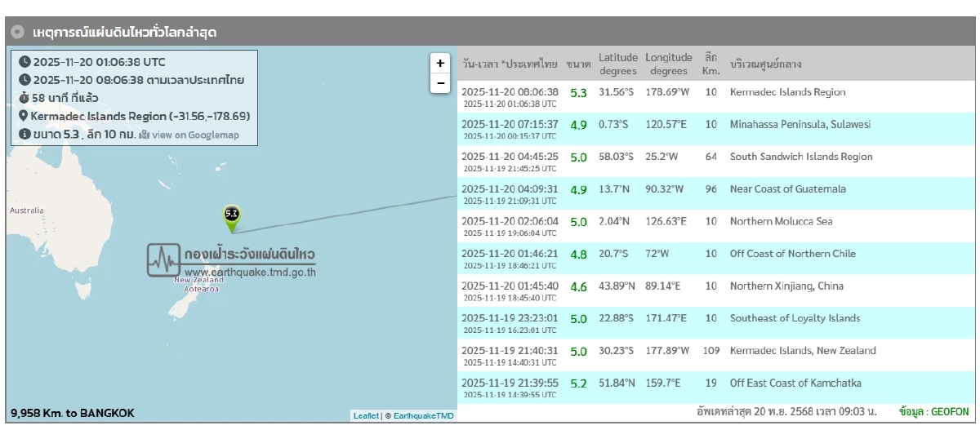Open the Leaflet attribution link

(x=365, y=415)
